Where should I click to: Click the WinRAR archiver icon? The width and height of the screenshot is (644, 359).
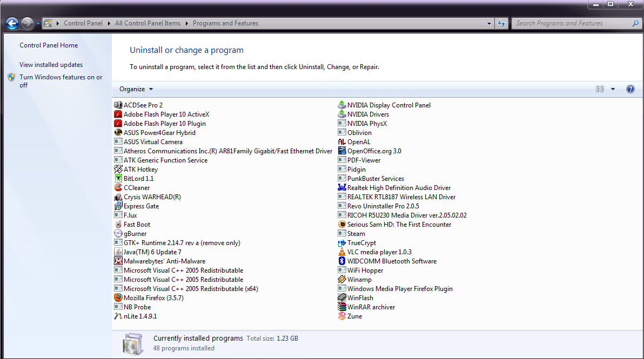(x=341, y=307)
